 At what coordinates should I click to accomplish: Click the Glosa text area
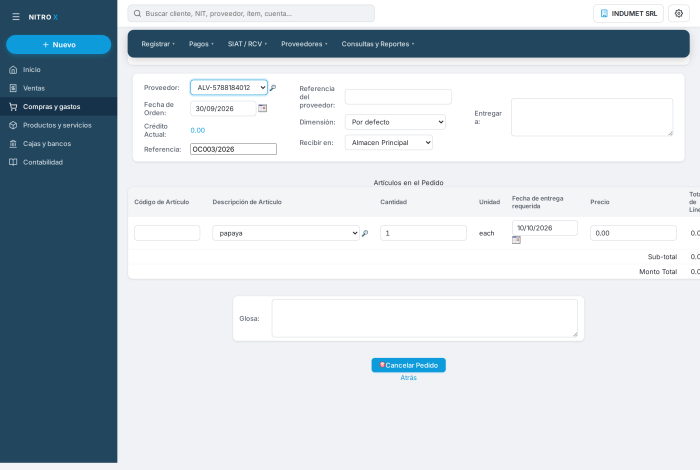click(425, 318)
